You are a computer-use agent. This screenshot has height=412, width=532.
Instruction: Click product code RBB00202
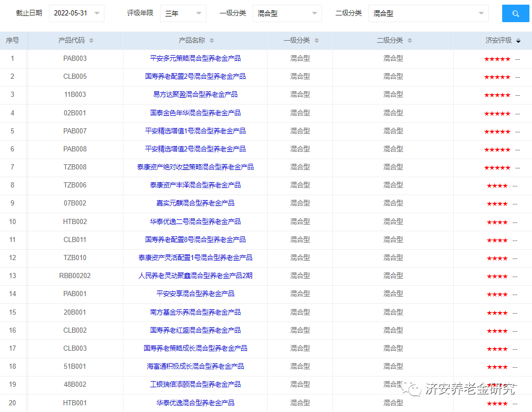click(75, 276)
